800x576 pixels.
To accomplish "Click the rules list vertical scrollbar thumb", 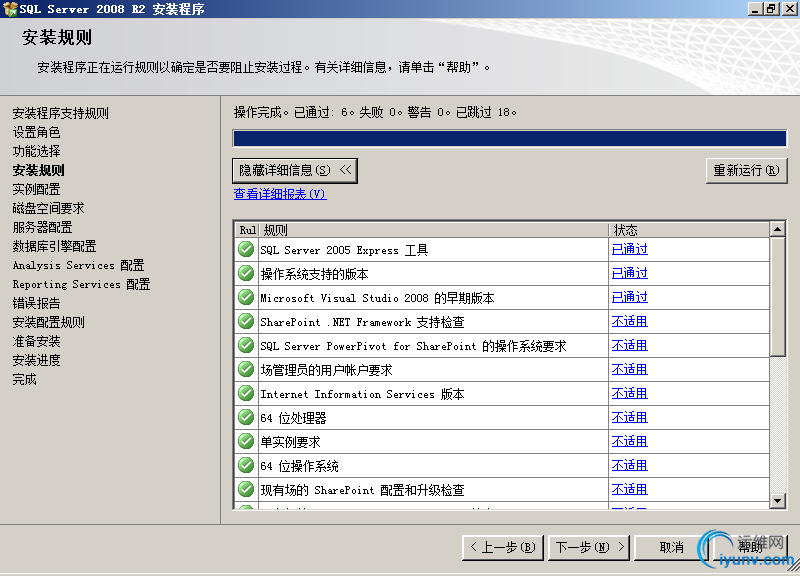I will pyautogui.click(x=777, y=296).
